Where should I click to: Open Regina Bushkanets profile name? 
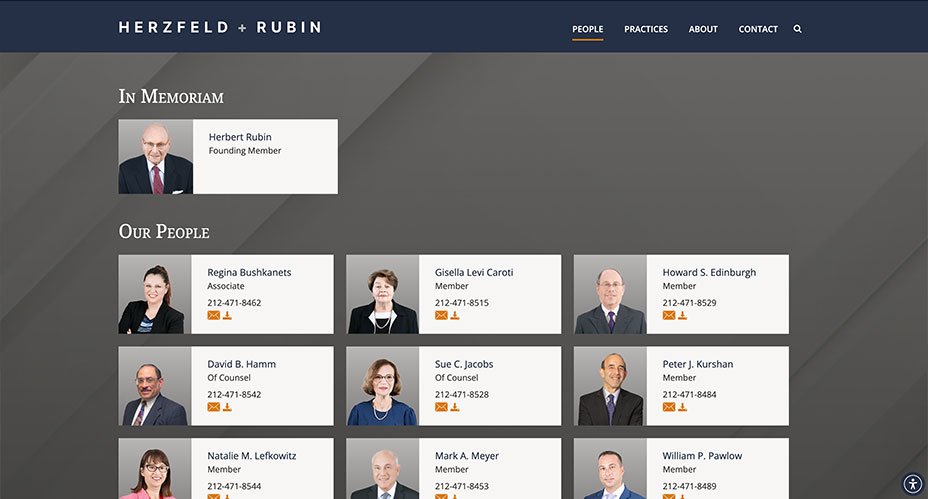(x=249, y=272)
